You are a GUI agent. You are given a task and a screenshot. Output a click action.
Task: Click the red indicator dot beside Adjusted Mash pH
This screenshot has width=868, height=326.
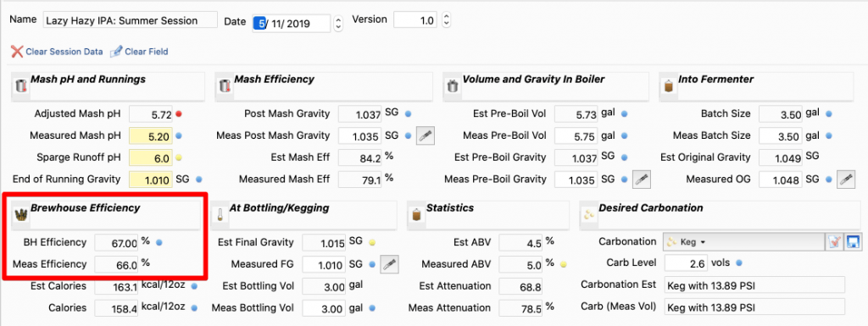(x=179, y=114)
